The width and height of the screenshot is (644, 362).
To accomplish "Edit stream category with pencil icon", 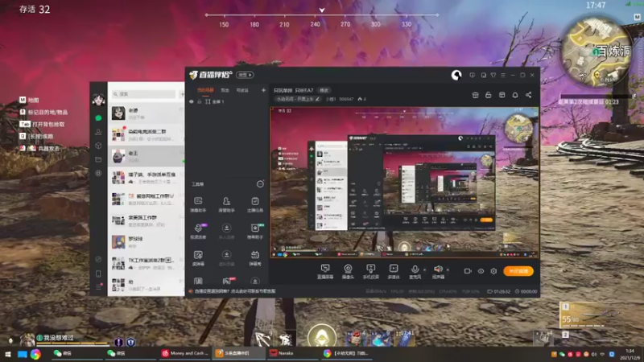I will coord(317,99).
